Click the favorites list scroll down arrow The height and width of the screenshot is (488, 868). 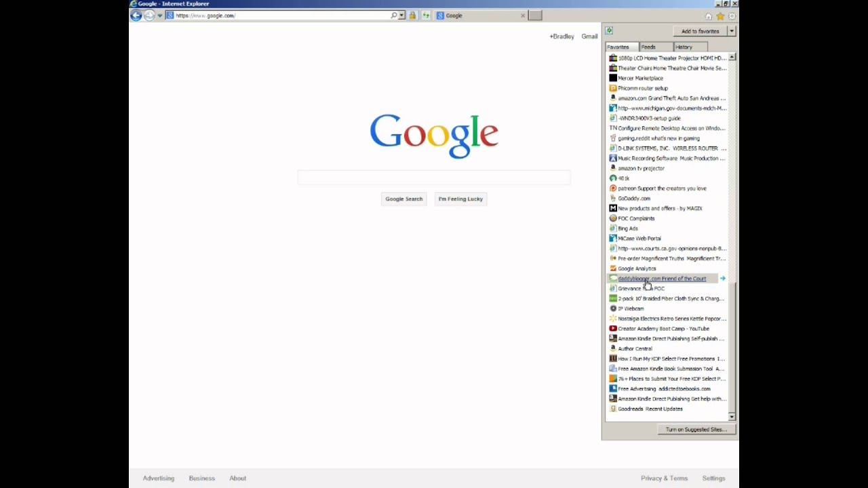[732, 416]
